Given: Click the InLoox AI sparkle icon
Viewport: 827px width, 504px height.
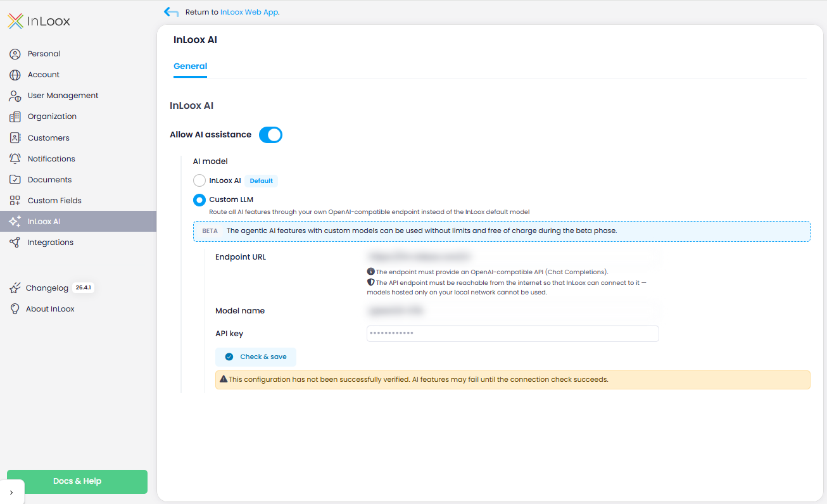Looking at the screenshot, I should coord(15,222).
